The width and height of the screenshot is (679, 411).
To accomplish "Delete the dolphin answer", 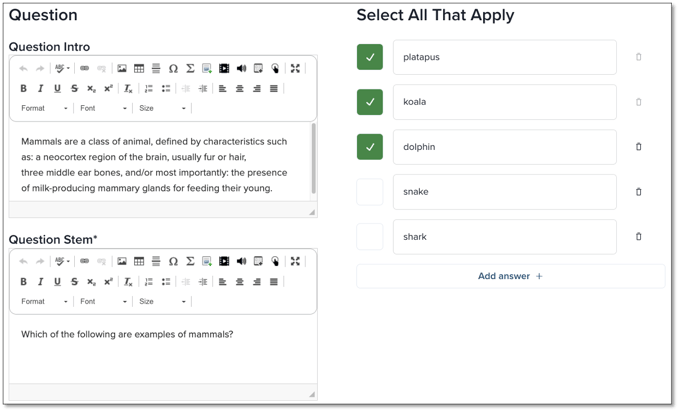I will pos(638,147).
